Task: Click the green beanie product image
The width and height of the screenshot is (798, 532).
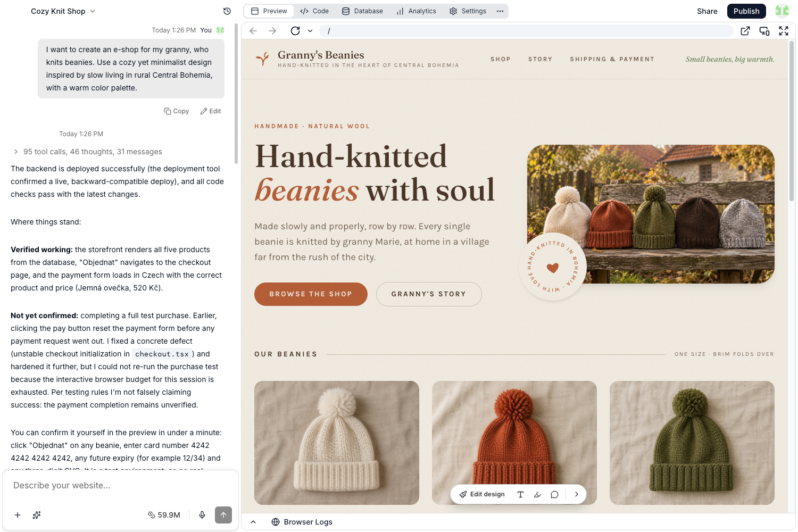Action: pyautogui.click(x=692, y=443)
